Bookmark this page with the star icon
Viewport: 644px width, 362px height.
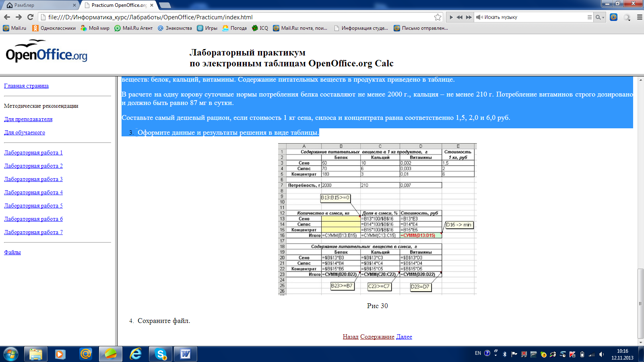pyautogui.click(x=438, y=17)
